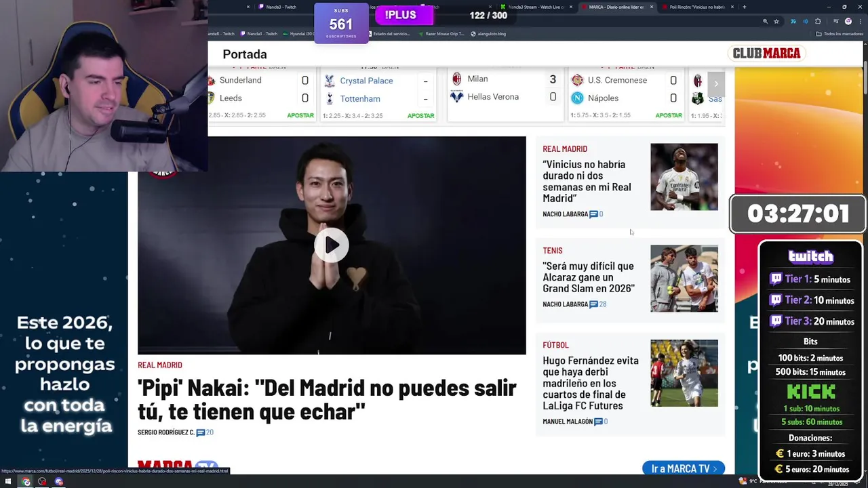Open author Sergio Rodríguez C. link
The image size is (868, 488).
tap(166, 432)
